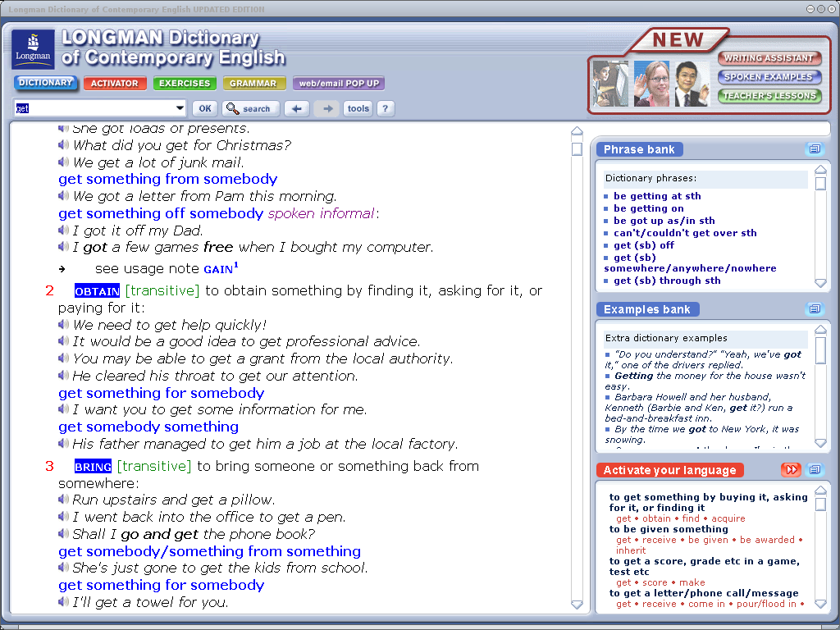840x630 pixels.
Task: Click "get something off somebody" pattern heading
Action: [x=161, y=213]
